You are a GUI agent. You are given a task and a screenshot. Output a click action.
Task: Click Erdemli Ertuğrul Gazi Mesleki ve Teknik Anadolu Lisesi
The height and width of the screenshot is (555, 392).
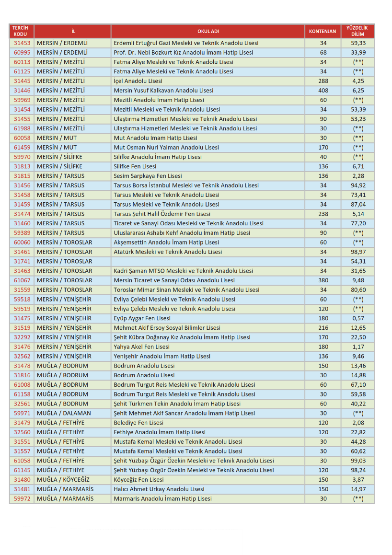pyautogui.click(x=186, y=43)
